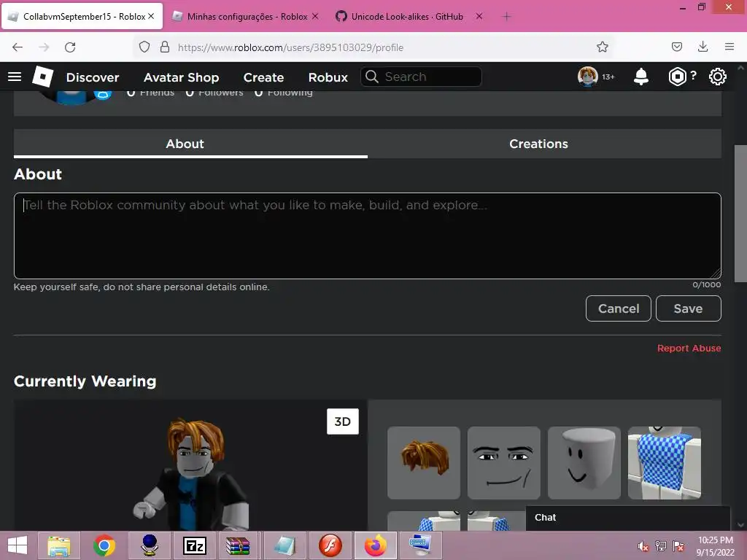The height and width of the screenshot is (560, 747).
Task: Select the smiley head item thumbnail
Action: tap(584, 463)
